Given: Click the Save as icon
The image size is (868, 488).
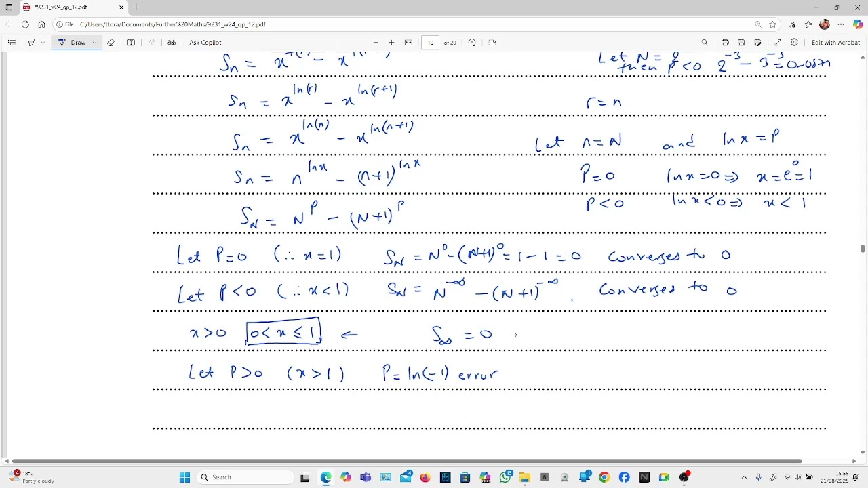Looking at the screenshot, I should click(x=757, y=42).
